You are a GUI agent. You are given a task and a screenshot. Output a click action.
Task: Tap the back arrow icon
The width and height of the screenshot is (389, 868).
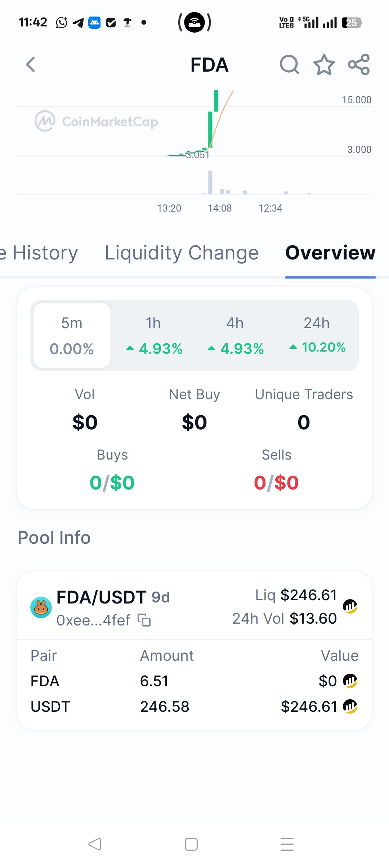31,65
